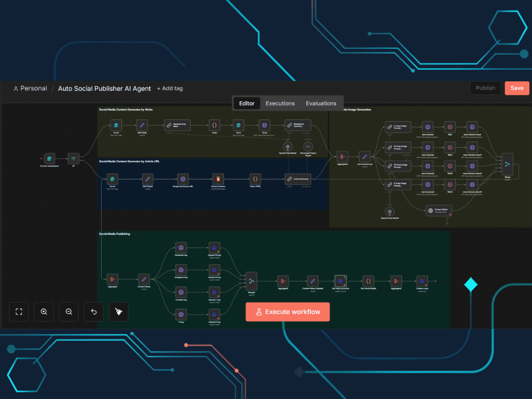Open the Edit Fields1 node
The image size is (532, 399).
(147, 179)
